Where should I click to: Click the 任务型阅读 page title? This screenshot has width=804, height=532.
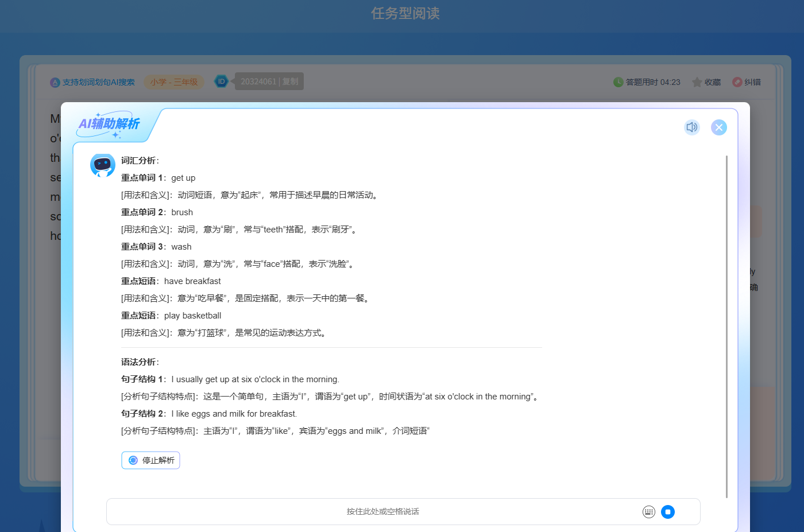[405, 13]
